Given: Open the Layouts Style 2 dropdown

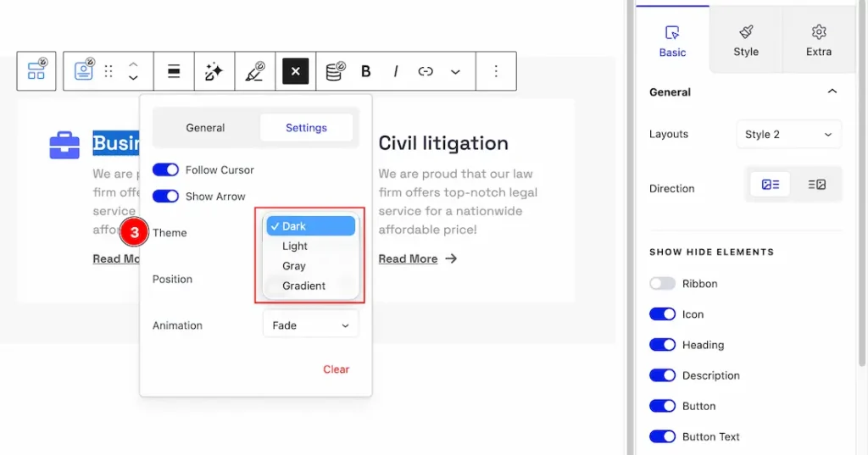Looking at the screenshot, I should click(x=788, y=134).
